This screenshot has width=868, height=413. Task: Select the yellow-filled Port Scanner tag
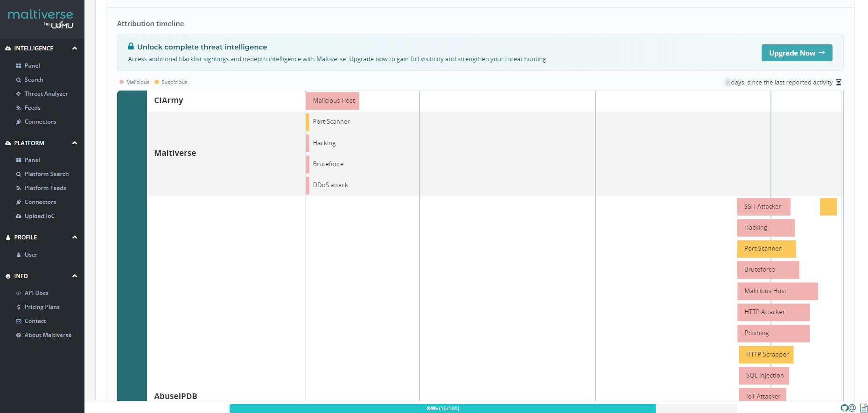(x=767, y=249)
